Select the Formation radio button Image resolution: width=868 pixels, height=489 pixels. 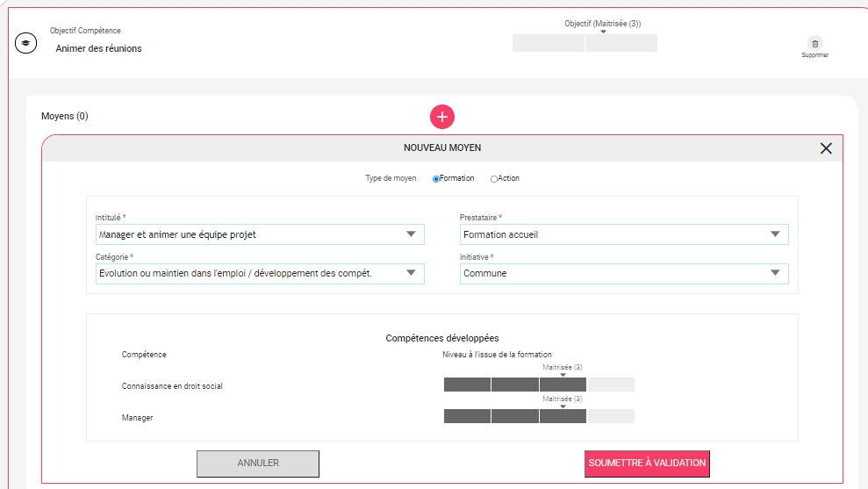(x=437, y=179)
